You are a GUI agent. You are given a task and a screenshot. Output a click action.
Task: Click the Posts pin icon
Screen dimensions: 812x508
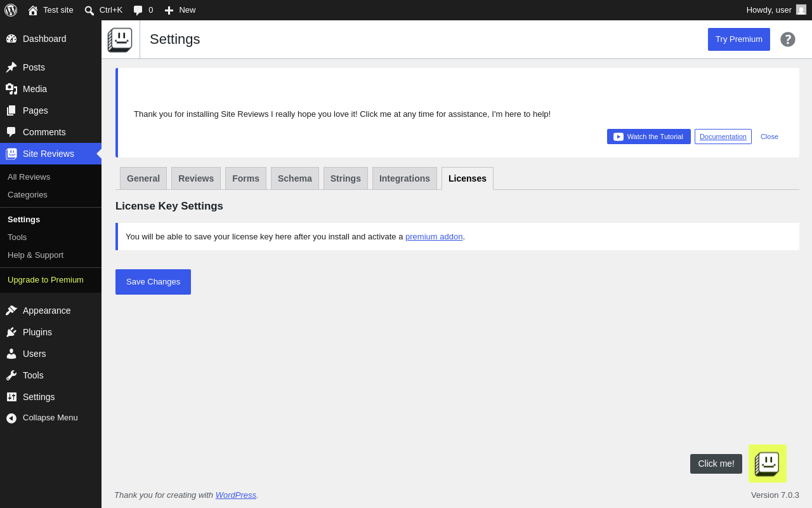pyautogui.click(x=11, y=67)
